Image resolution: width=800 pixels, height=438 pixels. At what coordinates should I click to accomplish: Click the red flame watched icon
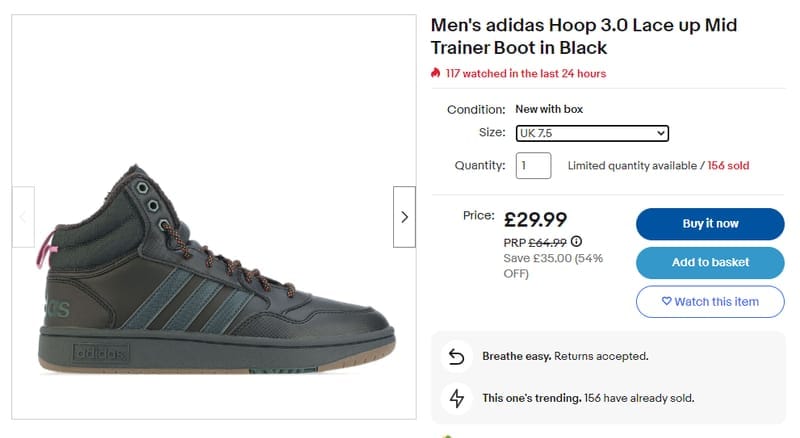(435, 73)
